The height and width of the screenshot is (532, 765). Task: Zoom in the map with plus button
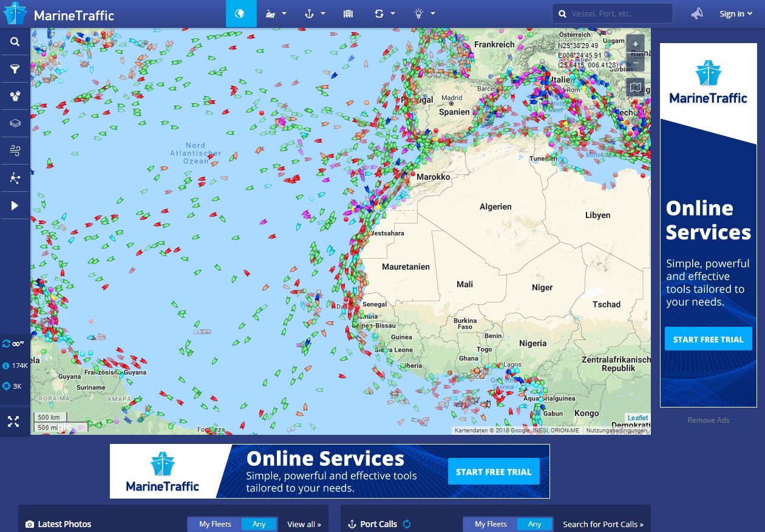pyautogui.click(x=635, y=44)
